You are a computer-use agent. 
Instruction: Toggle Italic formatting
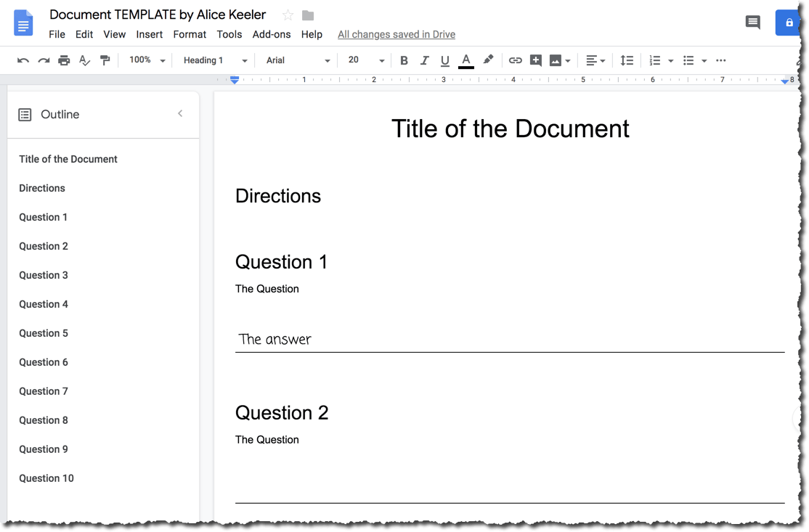(x=424, y=60)
